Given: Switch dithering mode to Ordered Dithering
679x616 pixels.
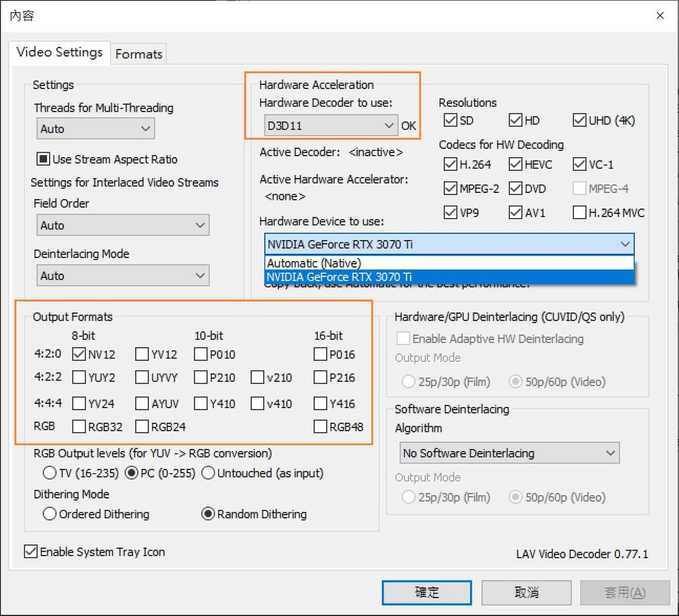Looking at the screenshot, I should [50, 514].
